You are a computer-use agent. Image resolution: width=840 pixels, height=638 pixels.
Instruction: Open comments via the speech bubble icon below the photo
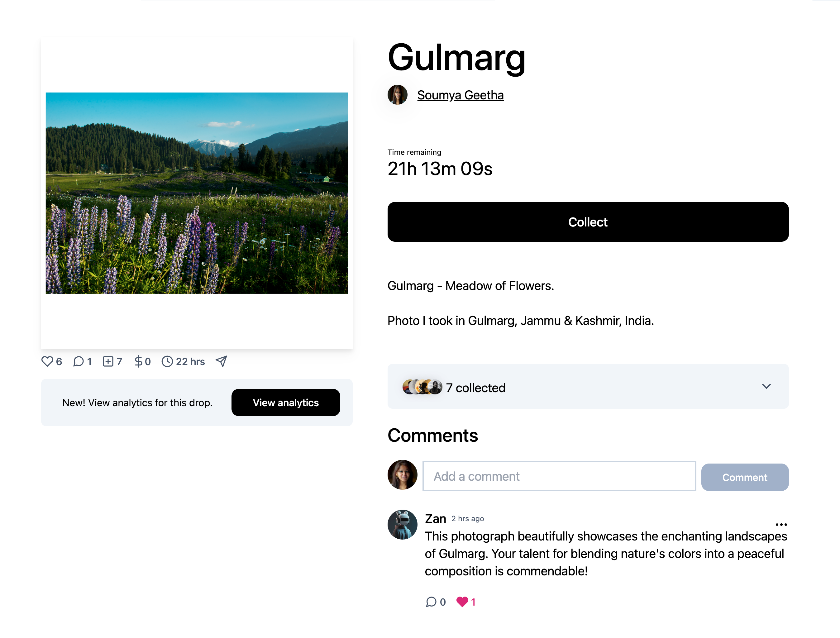point(78,361)
